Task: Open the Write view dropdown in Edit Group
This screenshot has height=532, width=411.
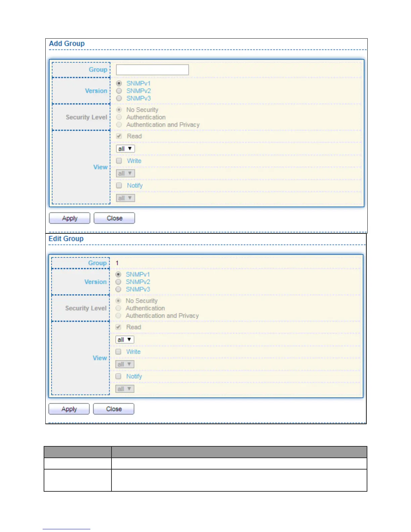Action: [x=125, y=364]
